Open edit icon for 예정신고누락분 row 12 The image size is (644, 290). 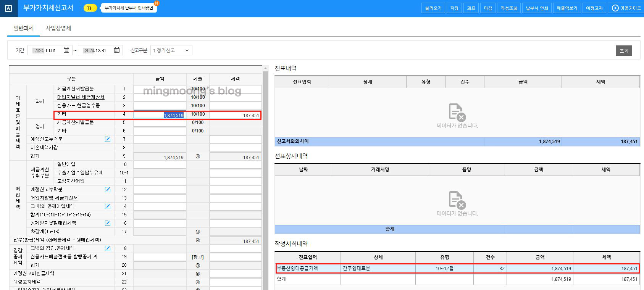(x=108, y=190)
